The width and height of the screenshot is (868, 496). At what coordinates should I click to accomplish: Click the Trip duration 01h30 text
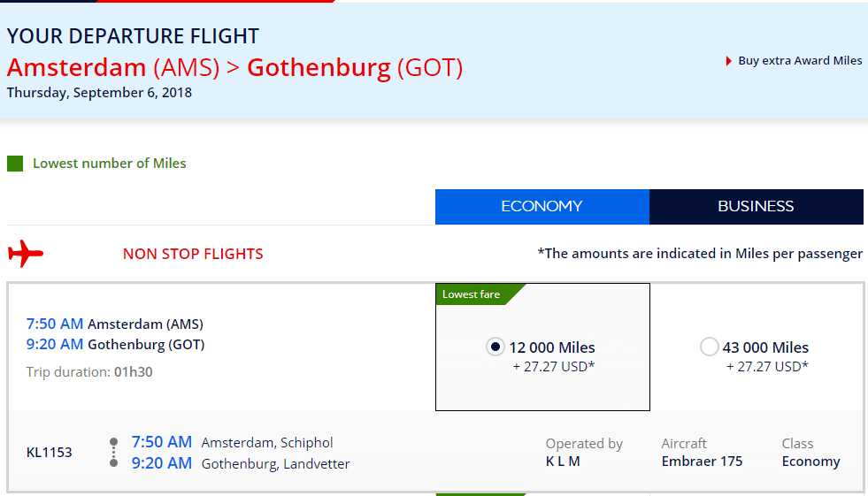pos(89,372)
